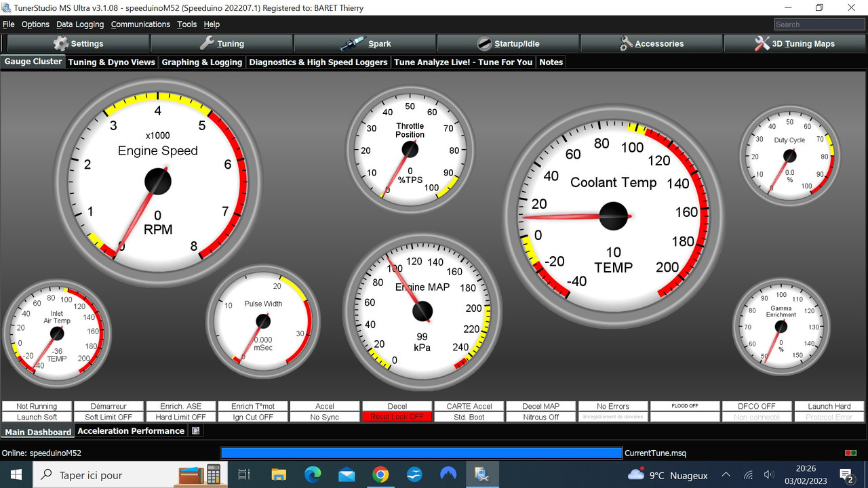868x488 pixels.
Task: Click the Pulse Width gauge
Action: click(263, 321)
